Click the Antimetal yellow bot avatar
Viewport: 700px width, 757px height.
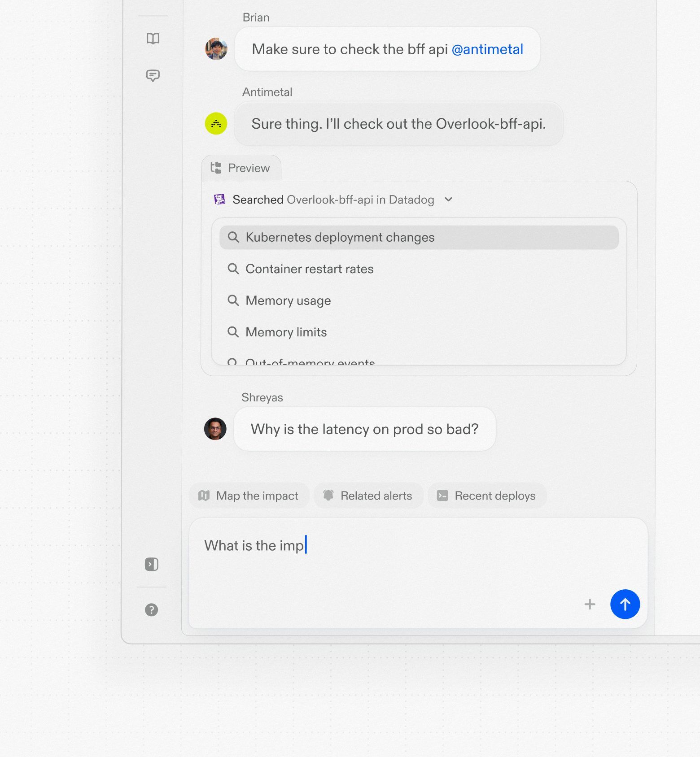(x=216, y=123)
